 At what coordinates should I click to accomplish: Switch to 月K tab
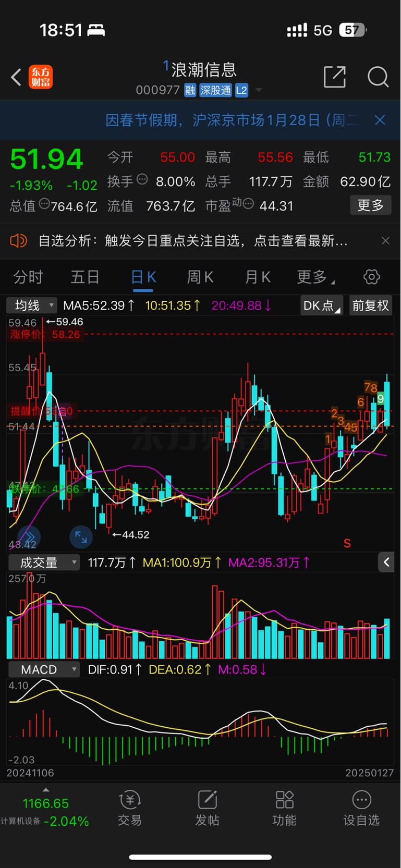coord(258,277)
